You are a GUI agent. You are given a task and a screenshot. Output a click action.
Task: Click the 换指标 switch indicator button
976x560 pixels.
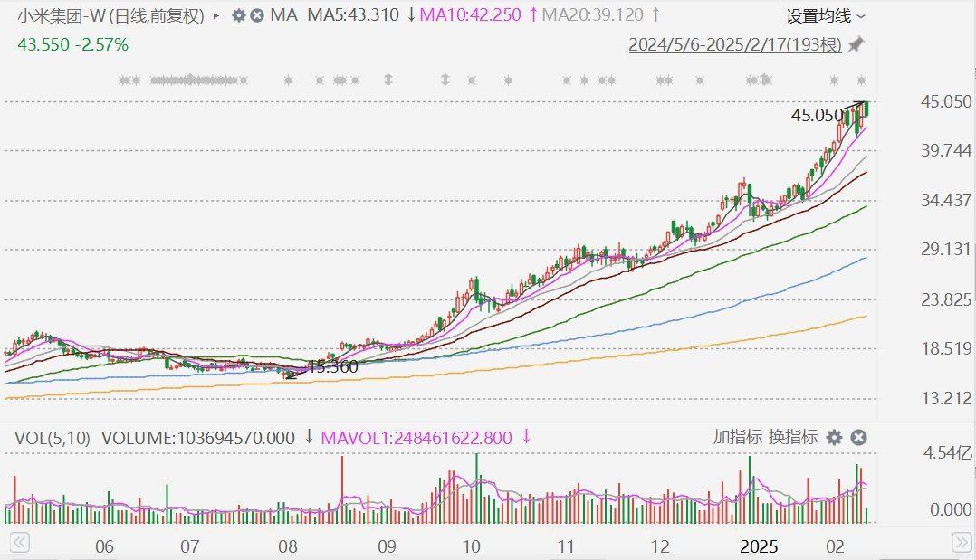click(793, 437)
